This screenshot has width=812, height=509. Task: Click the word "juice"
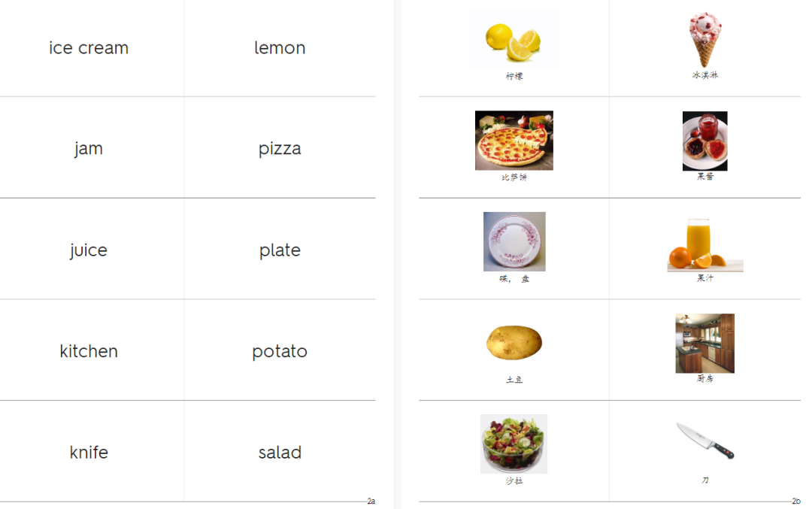(89, 250)
